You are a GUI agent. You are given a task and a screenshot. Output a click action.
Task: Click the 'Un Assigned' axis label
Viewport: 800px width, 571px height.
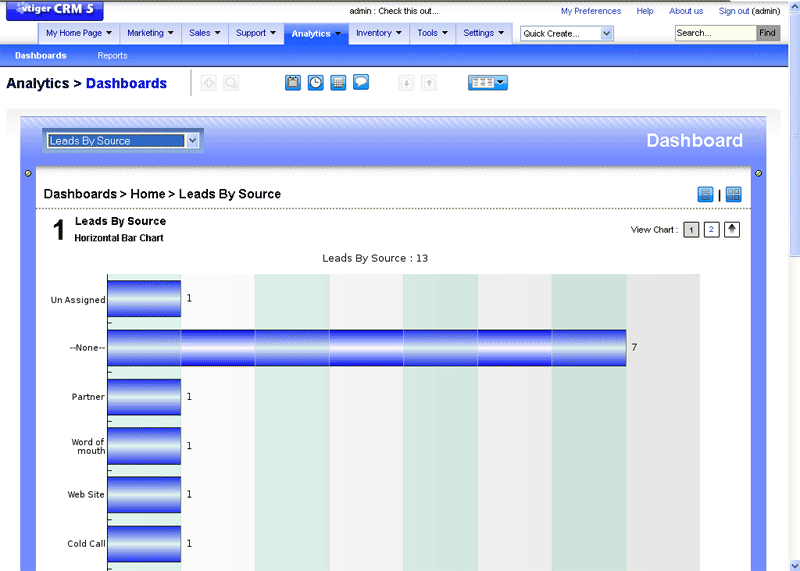(78, 300)
